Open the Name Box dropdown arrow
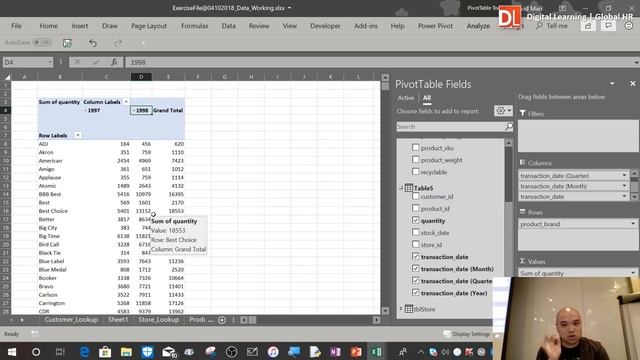The width and height of the screenshot is (640, 360). [50, 62]
